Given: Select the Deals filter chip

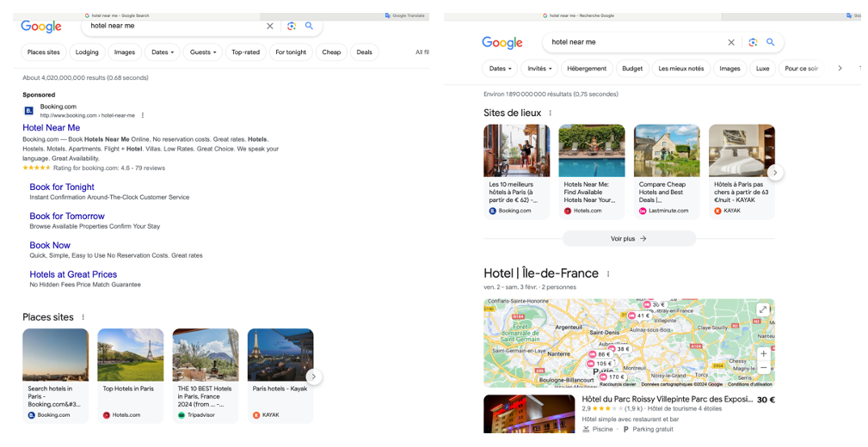Looking at the screenshot, I should coord(364,52).
